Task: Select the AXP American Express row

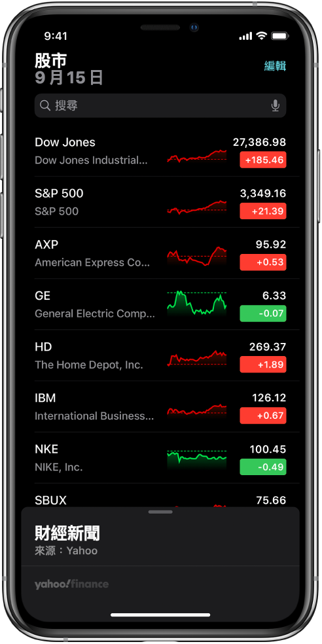Action: (160, 253)
